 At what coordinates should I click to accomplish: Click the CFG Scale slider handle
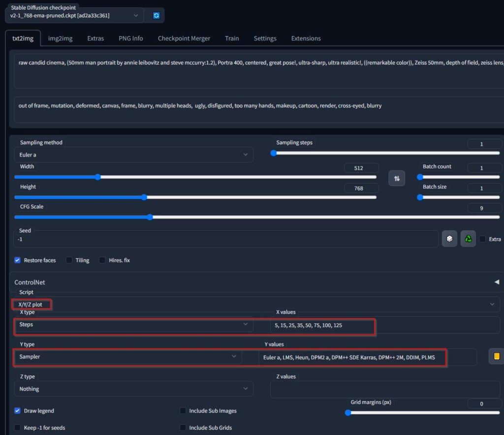point(150,217)
